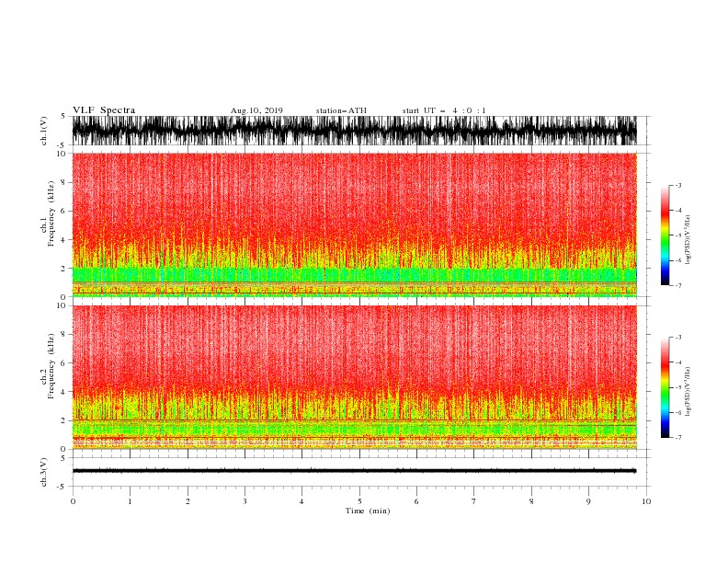728x563 pixels.
Task: Click the time axis tick label "8"
Action: click(531, 501)
